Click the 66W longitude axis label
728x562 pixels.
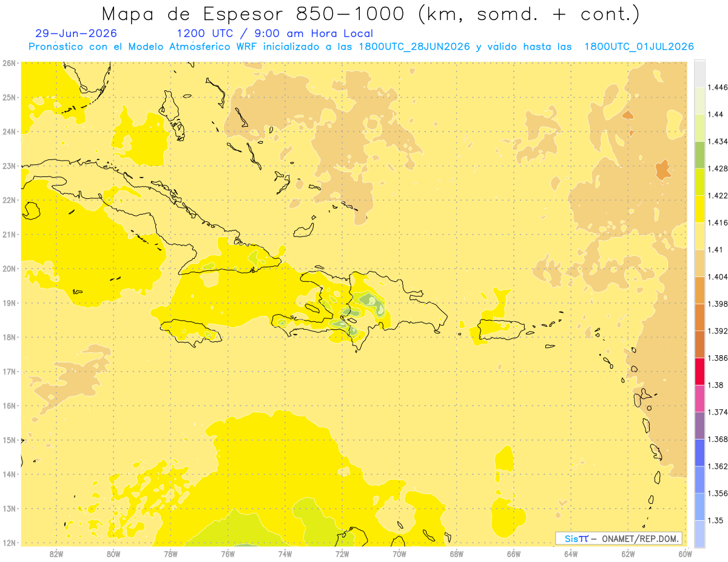pyautogui.click(x=514, y=554)
